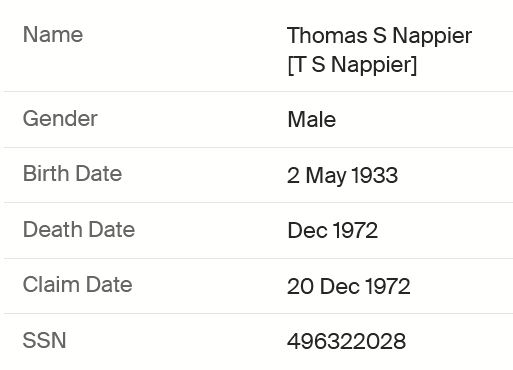Click the surname Nappier on first name line
Screen dimensions: 513x370
tap(432, 36)
